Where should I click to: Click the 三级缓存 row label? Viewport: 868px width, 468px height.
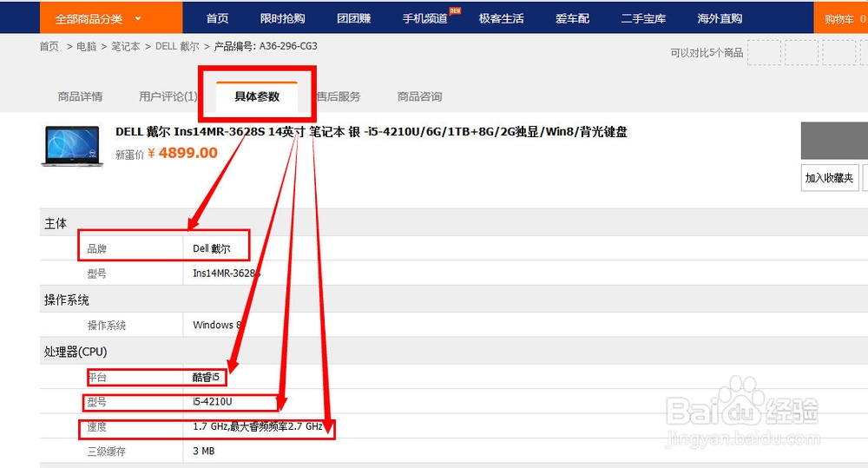pyautogui.click(x=106, y=452)
